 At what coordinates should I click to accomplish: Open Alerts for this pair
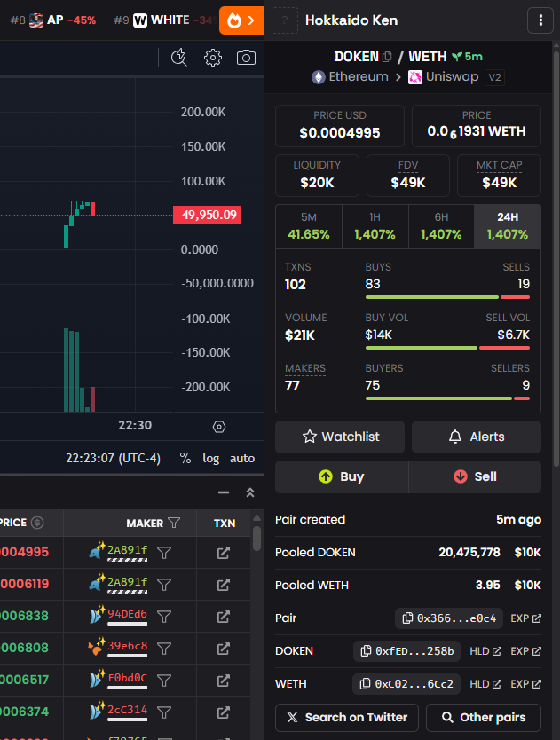[x=477, y=437]
